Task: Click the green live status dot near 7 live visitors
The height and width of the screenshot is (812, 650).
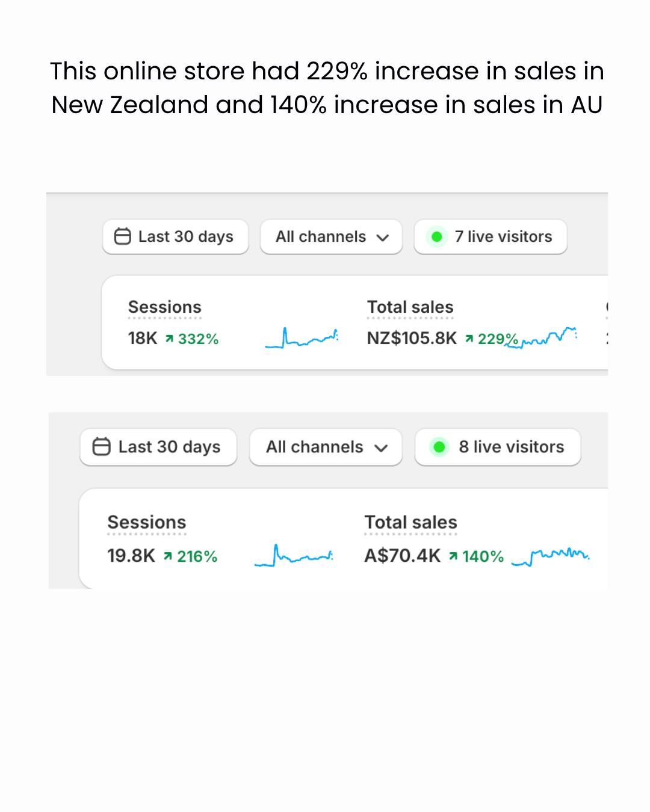Action: click(x=437, y=236)
